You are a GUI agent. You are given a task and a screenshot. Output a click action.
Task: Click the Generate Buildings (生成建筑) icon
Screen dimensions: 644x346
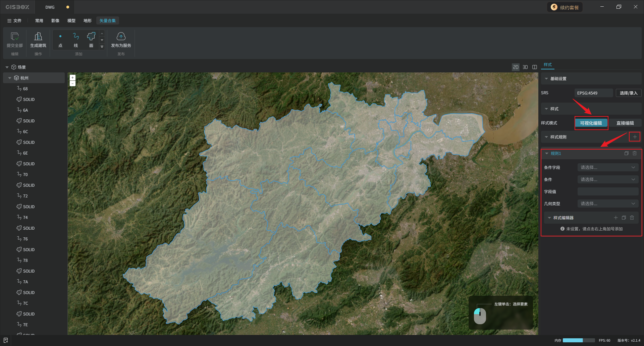(38, 37)
